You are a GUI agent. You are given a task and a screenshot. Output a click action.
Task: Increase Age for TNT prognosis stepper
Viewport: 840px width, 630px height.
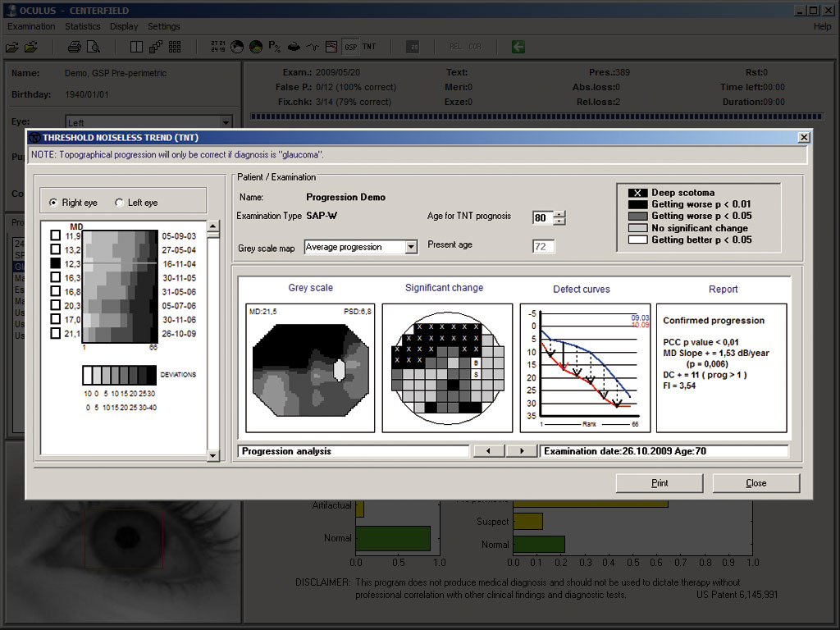(559, 214)
